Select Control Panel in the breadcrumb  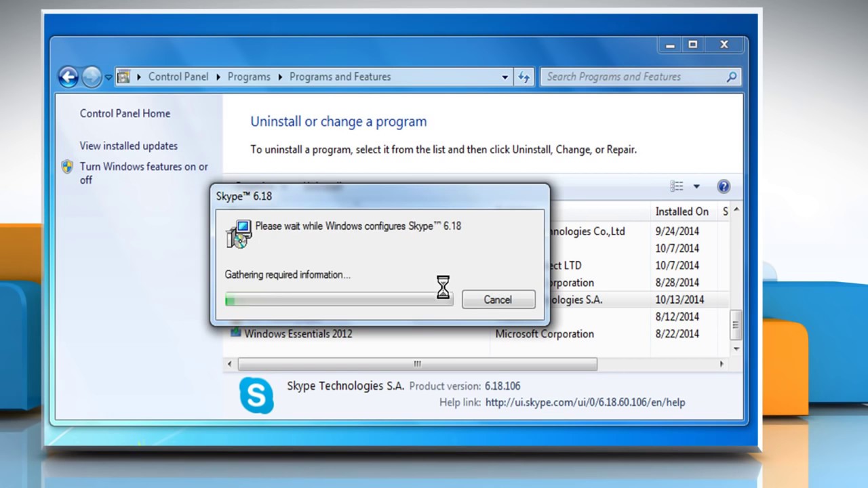tap(178, 77)
